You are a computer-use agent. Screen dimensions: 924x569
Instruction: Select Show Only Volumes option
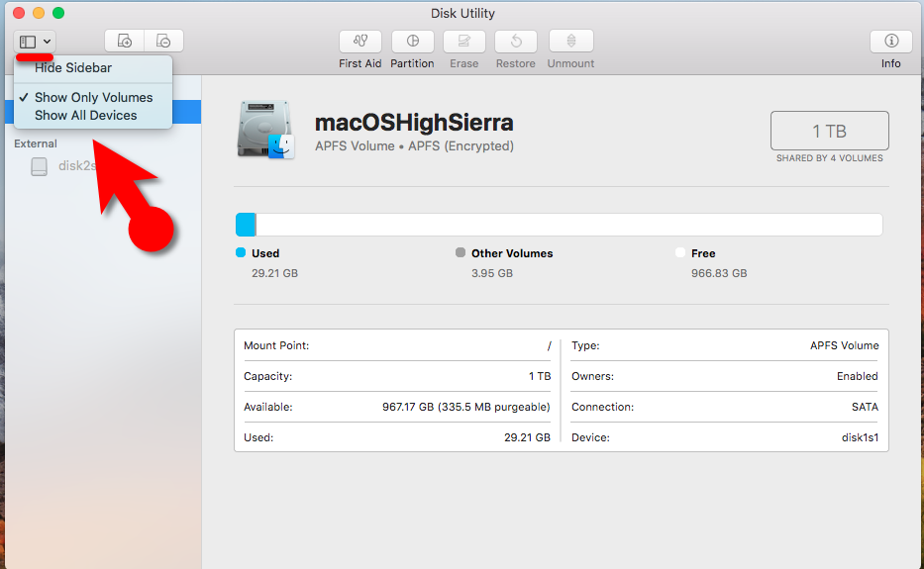[93, 98]
